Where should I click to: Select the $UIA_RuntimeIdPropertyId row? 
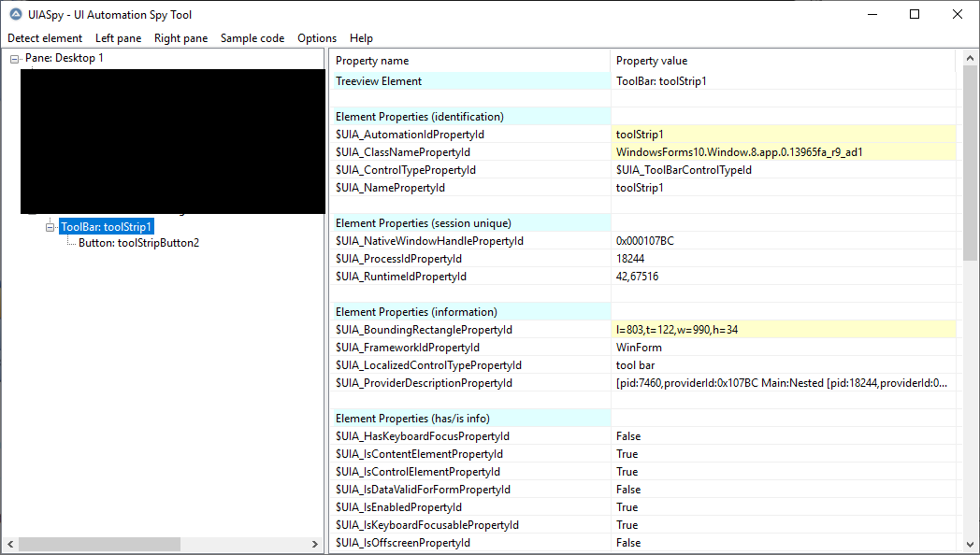click(x=643, y=276)
